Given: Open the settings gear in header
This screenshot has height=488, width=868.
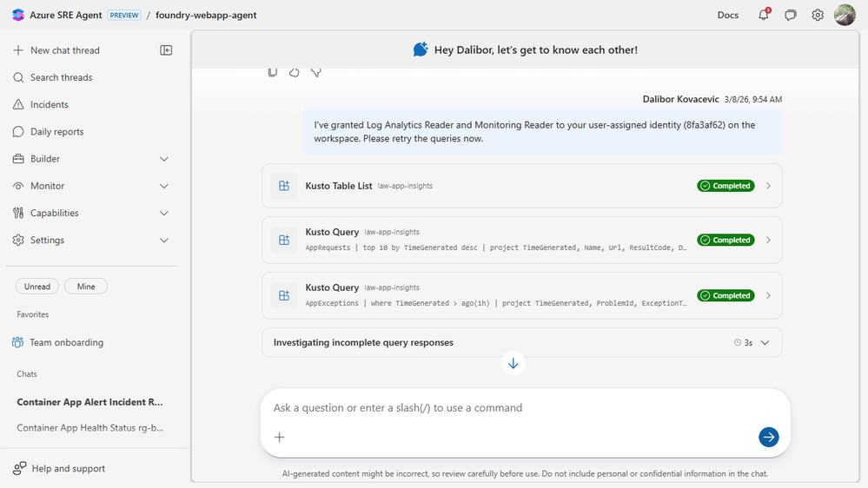Looking at the screenshot, I should pyautogui.click(x=818, y=15).
